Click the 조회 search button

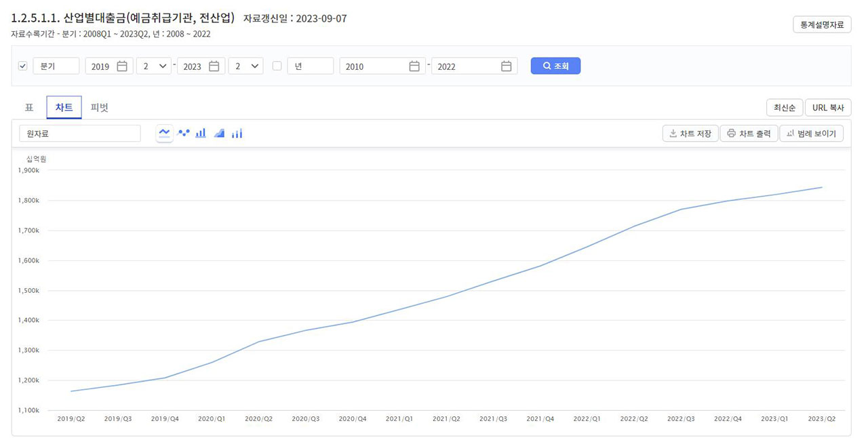555,65
